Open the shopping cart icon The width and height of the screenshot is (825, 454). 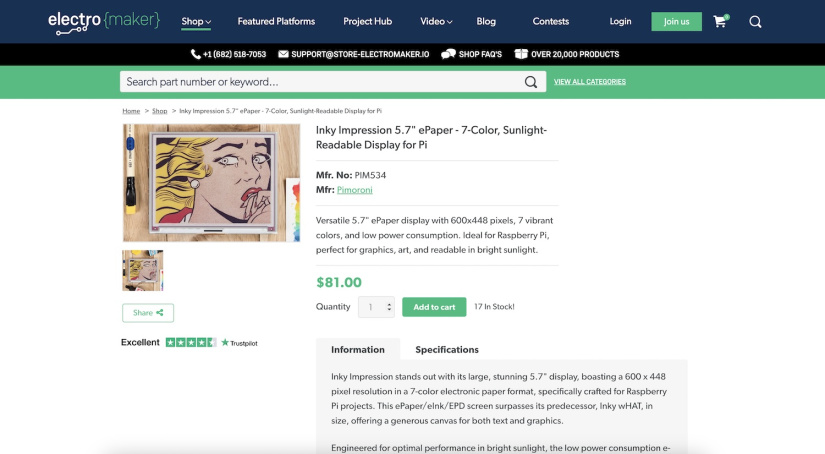coord(720,21)
